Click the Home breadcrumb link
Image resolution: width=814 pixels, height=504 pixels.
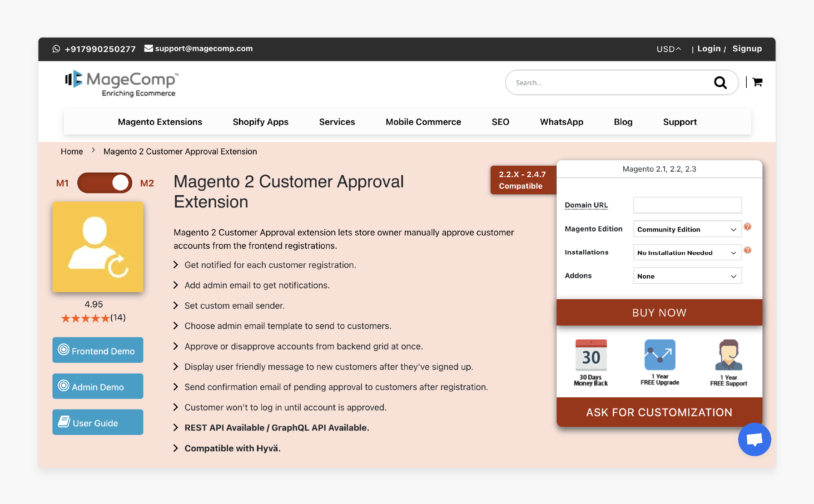point(72,152)
